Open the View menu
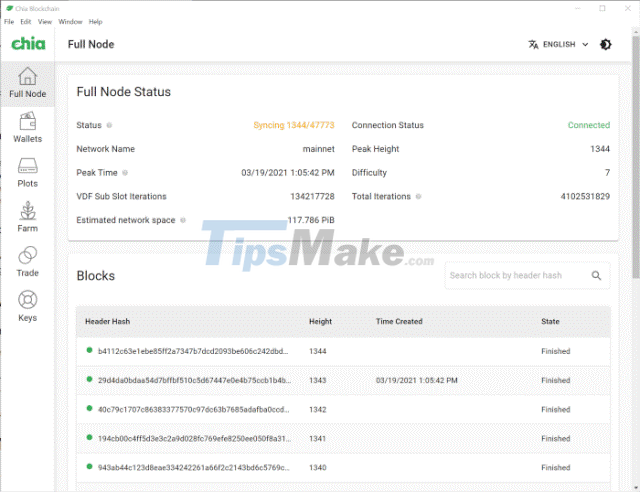The height and width of the screenshot is (492, 640). (x=45, y=21)
